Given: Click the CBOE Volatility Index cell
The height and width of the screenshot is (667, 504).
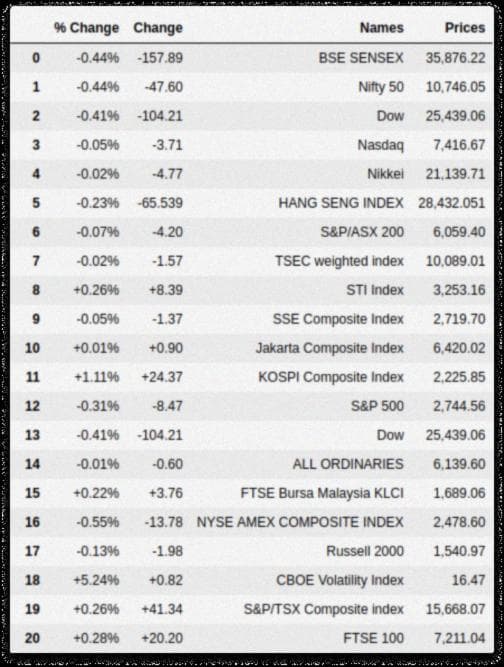Looking at the screenshot, I should (x=340, y=580).
